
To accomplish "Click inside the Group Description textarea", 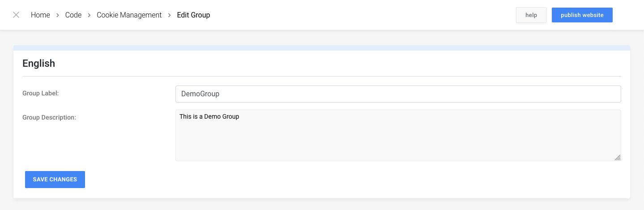I will tap(398, 135).
